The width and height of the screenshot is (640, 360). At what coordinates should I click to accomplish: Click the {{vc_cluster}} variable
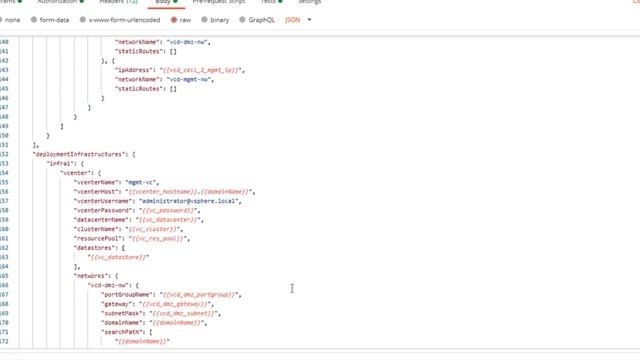point(153,229)
